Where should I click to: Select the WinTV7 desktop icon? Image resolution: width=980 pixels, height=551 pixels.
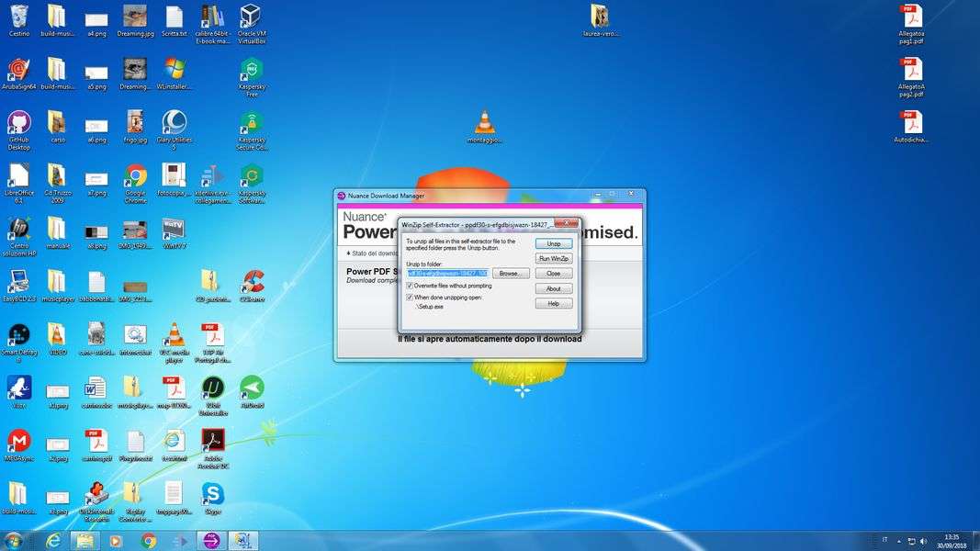click(174, 233)
